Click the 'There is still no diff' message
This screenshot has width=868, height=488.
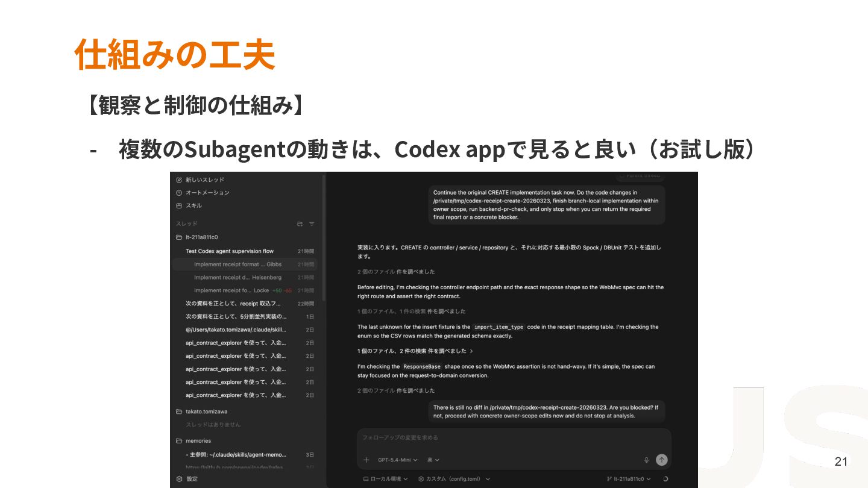[547, 411]
